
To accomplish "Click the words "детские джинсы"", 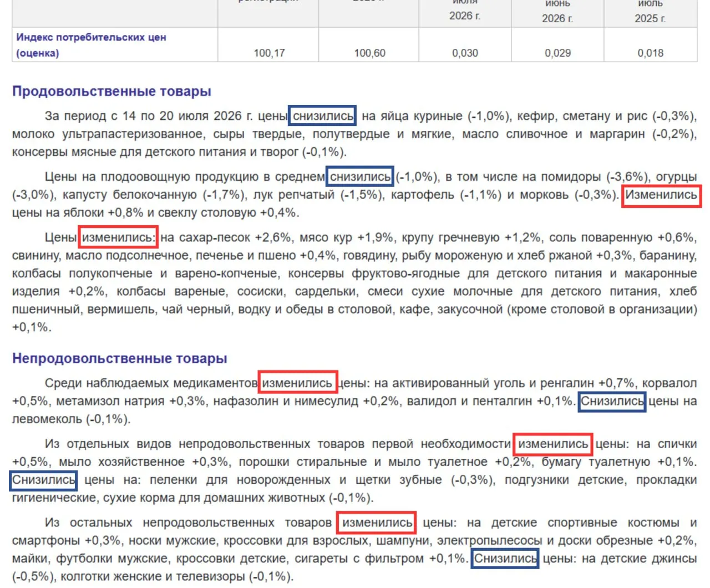I will point(648,558).
